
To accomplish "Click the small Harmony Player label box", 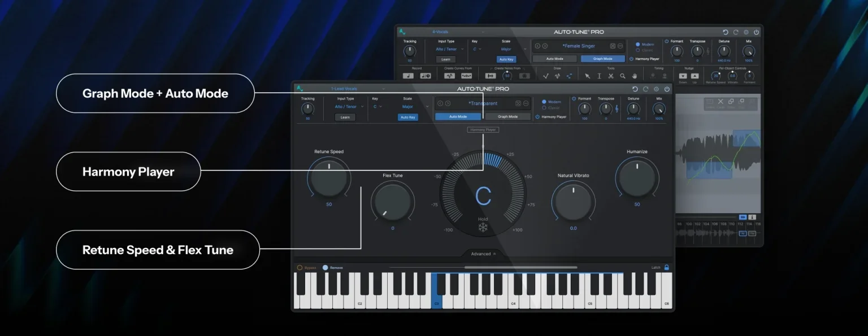I will coord(483,130).
